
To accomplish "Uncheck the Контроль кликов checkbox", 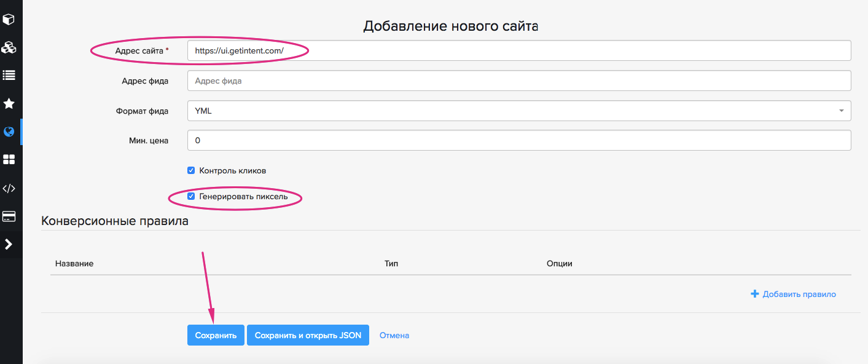I will tap(191, 170).
